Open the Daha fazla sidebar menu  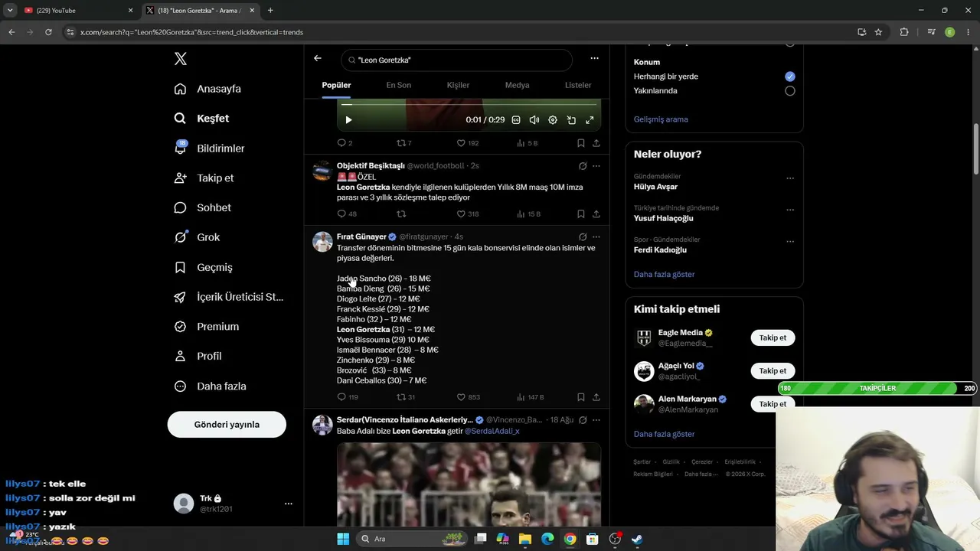[x=210, y=386]
